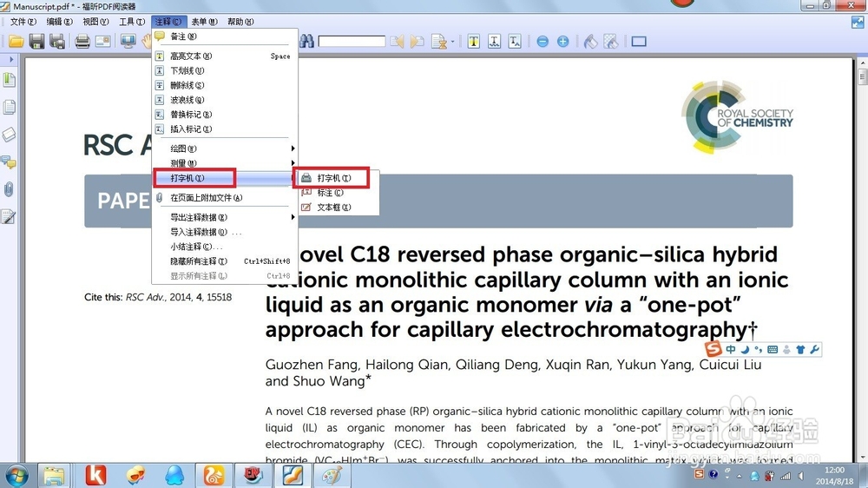Image resolution: width=868 pixels, height=488 pixels.
Task: Choose 导入注释数据 (Import comments data)
Action: 224,232
